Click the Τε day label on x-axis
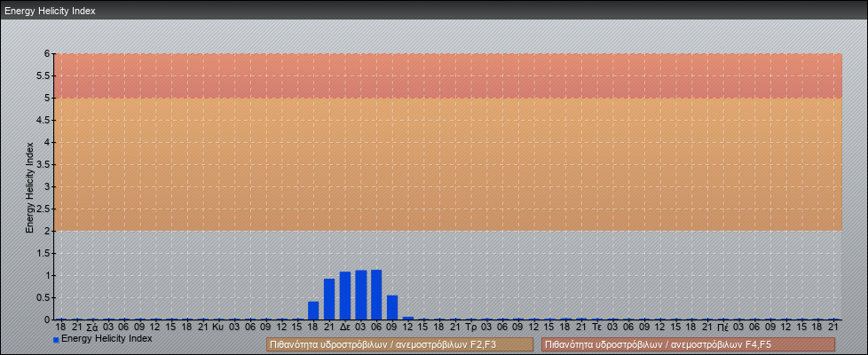Image resolution: width=868 pixels, height=355 pixels. coord(597,327)
